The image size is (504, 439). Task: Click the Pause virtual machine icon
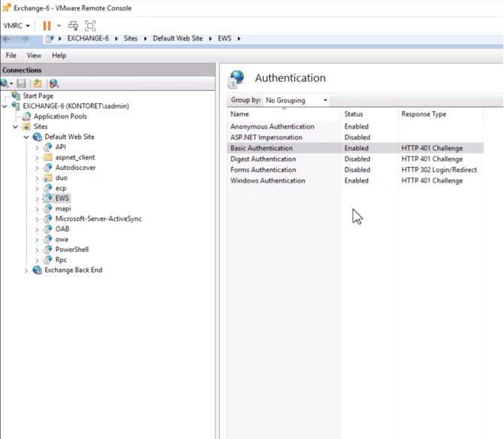coord(47,26)
